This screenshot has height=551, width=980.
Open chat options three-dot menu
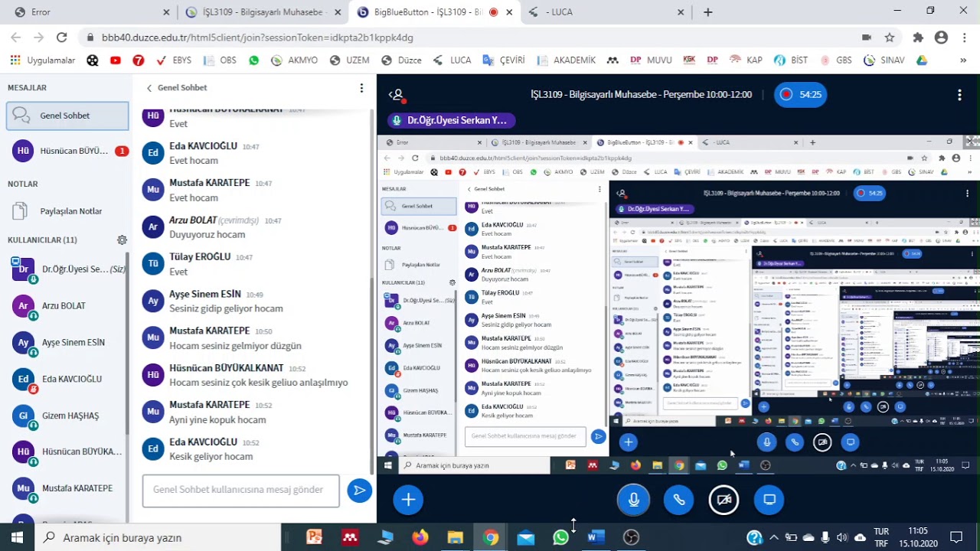point(361,88)
